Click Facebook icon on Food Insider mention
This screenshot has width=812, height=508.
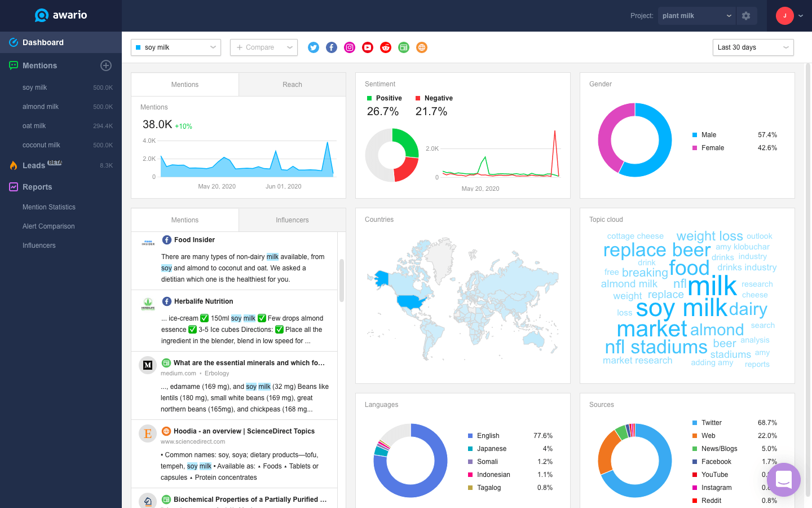pyautogui.click(x=167, y=240)
